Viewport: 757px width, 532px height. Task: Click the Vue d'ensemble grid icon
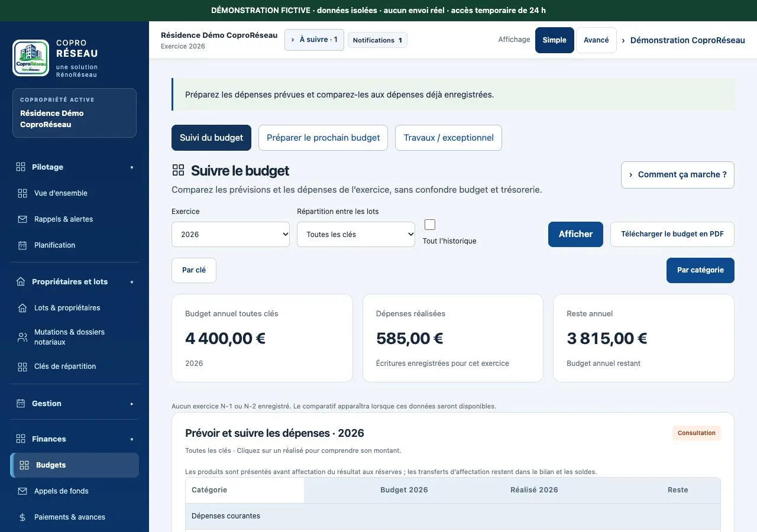[22, 193]
